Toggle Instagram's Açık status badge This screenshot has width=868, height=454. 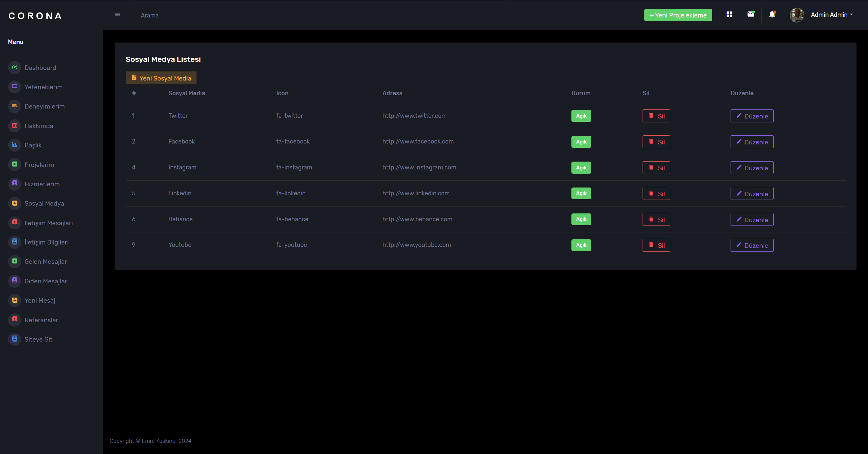click(581, 168)
